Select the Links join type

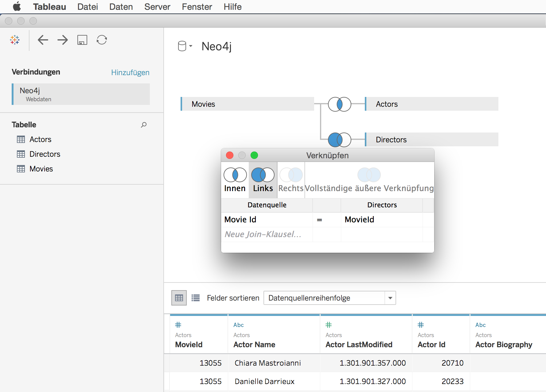click(263, 180)
